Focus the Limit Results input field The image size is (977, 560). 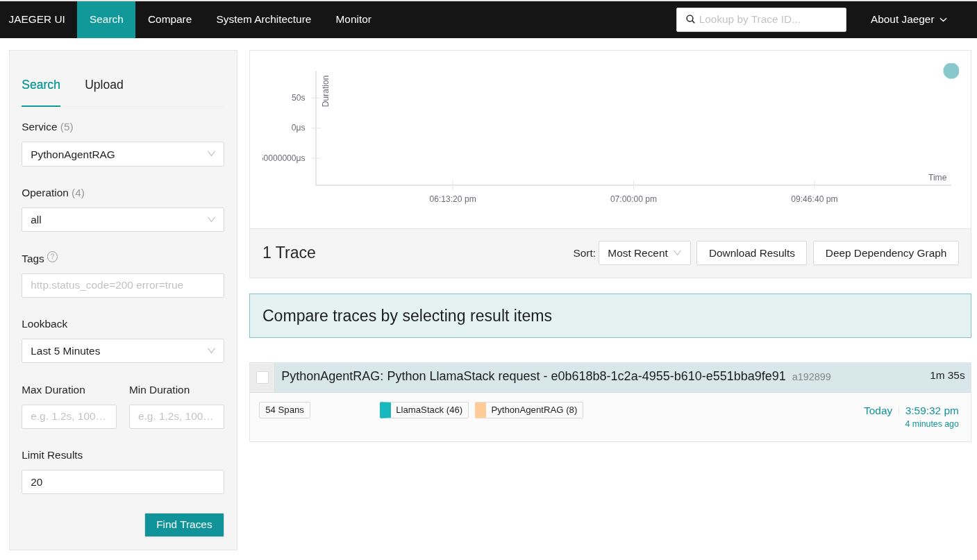pyautogui.click(x=122, y=482)
